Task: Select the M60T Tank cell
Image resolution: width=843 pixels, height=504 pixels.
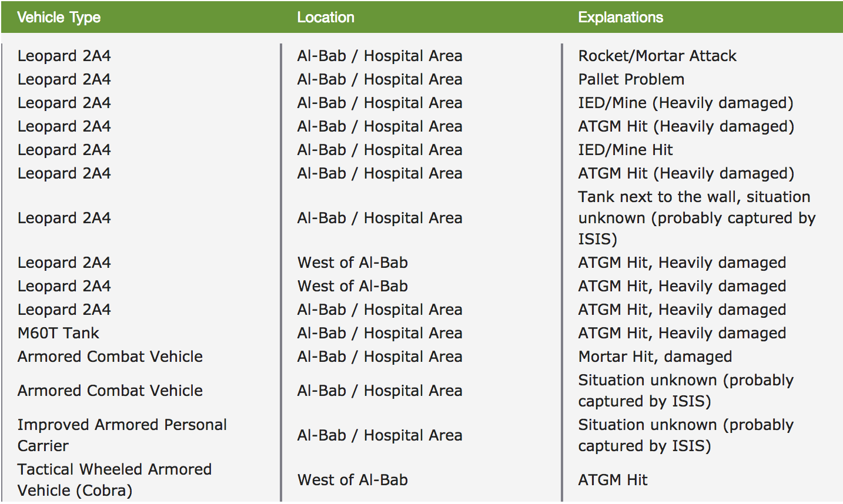Action: point(58,333)
